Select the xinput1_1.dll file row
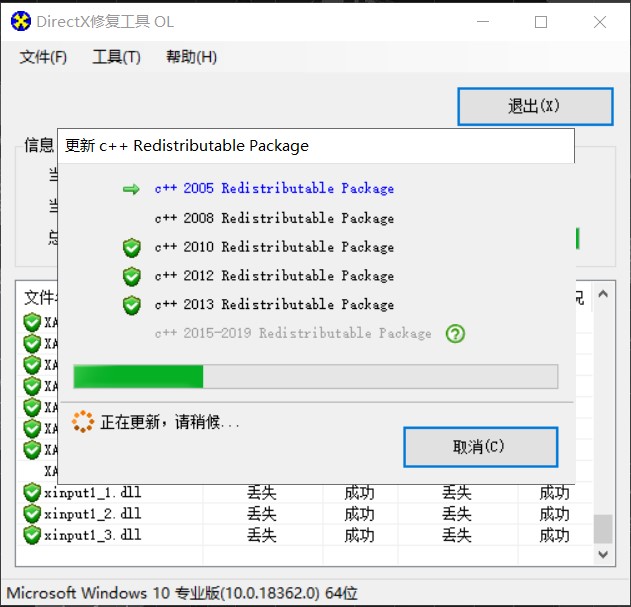Screen dimensions: 631x607 [305, 493]
